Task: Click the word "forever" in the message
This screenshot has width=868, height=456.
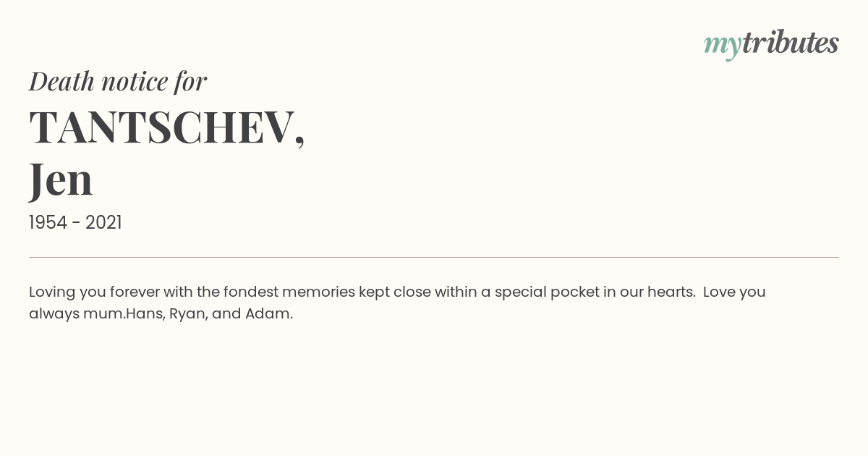Action: (x=135, y=292)
